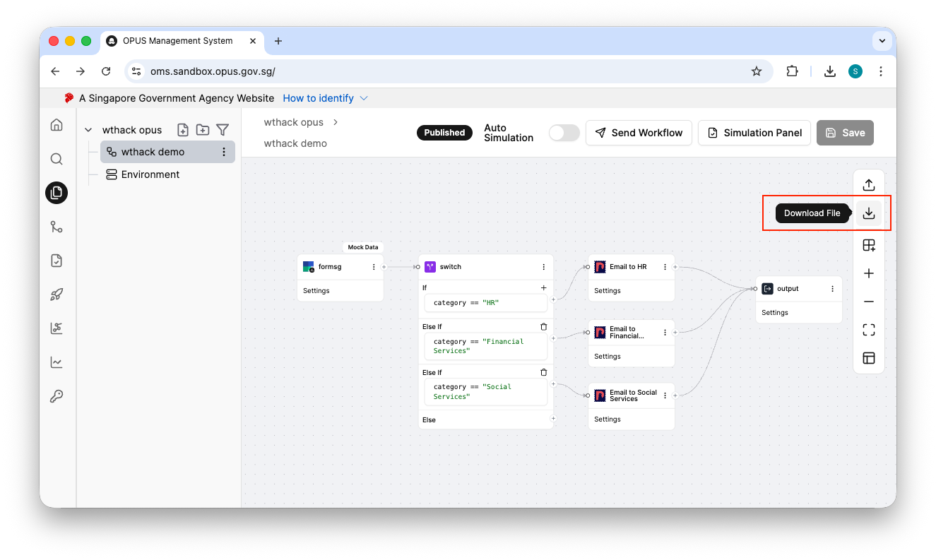936x560 pixels.
Task: Open the rocket deployment sidebar icon
Action: point(57,294)
